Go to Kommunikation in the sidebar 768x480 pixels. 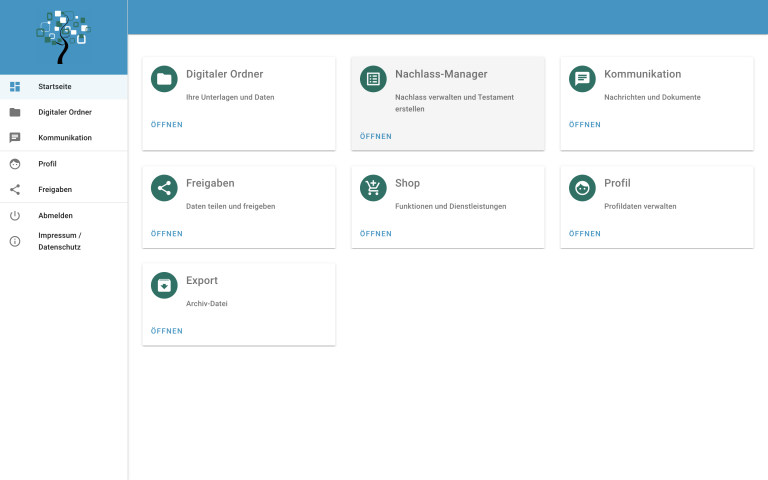click(x=64, y=138)
